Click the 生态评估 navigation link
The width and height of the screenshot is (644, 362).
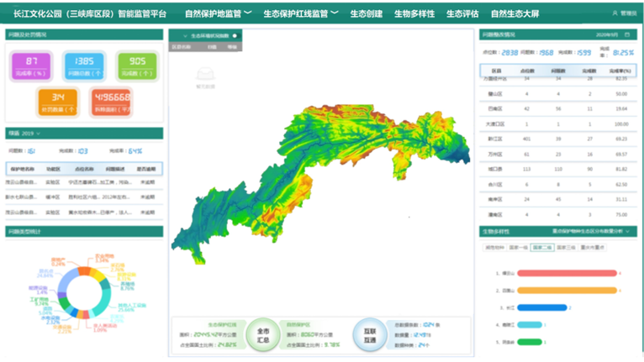[x=462, y=14]
